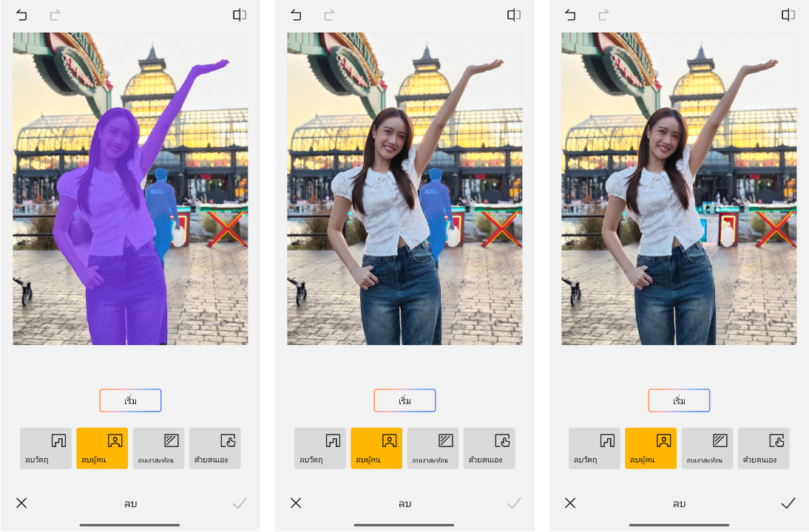809x532 pixels.
Task: Tap the greyed checkmark on the middle screen
Action: pos(514,503)
